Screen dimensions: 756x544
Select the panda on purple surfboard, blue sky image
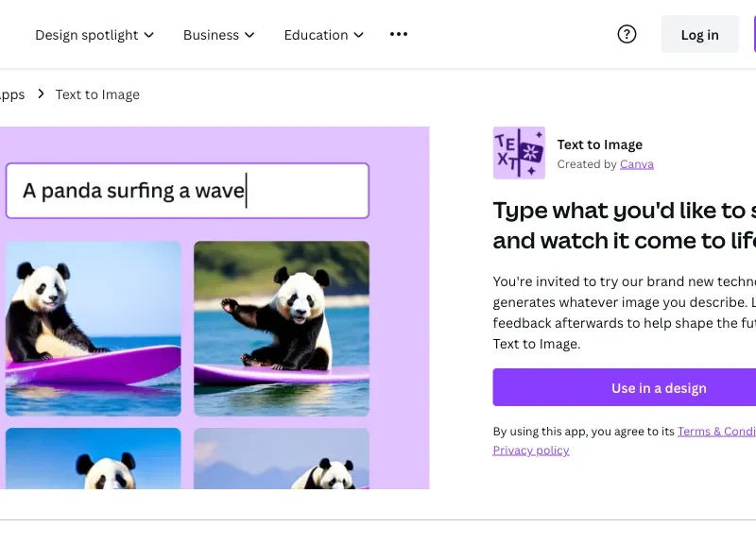point(94,329)
